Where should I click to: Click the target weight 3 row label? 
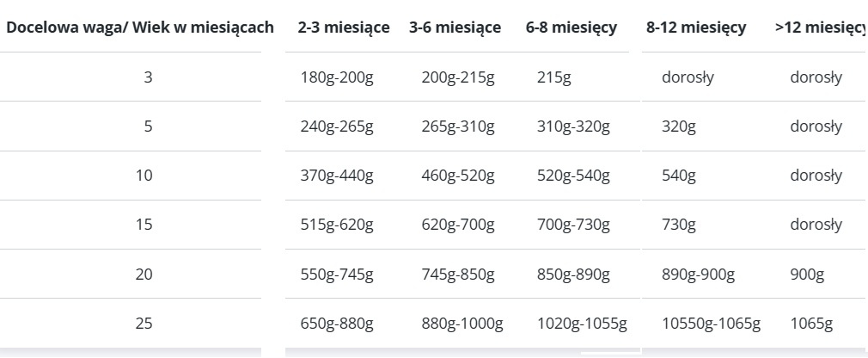click(148, 77)
